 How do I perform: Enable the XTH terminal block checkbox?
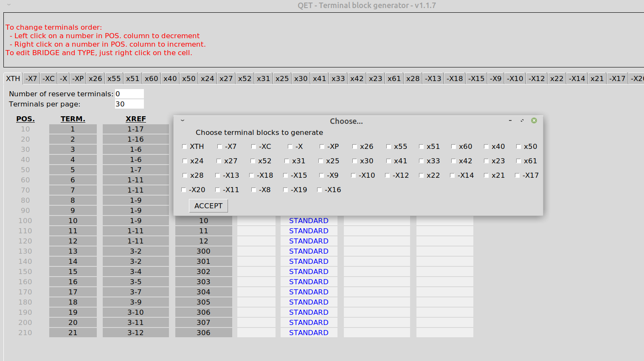coord(185,147)
